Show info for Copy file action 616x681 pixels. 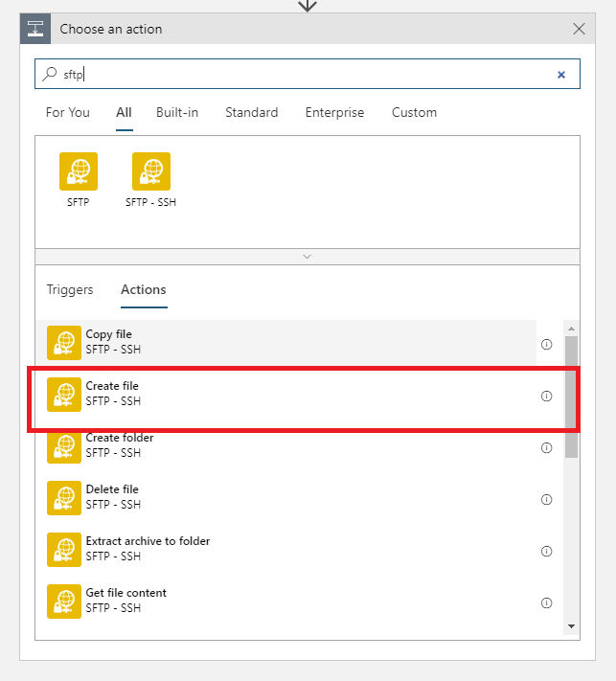click(x=546, y=345)
